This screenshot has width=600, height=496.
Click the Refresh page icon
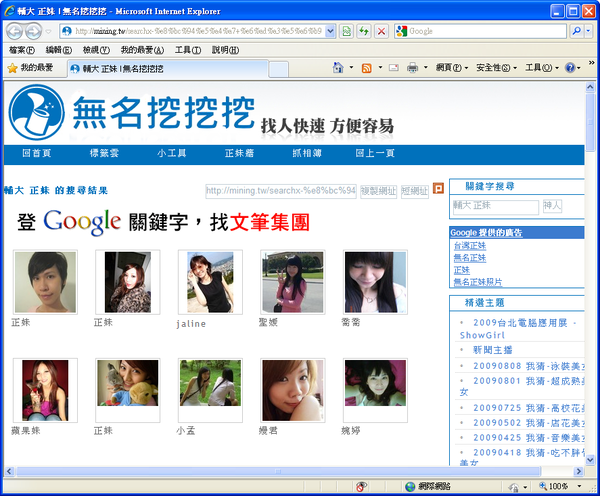click(364, 31)
